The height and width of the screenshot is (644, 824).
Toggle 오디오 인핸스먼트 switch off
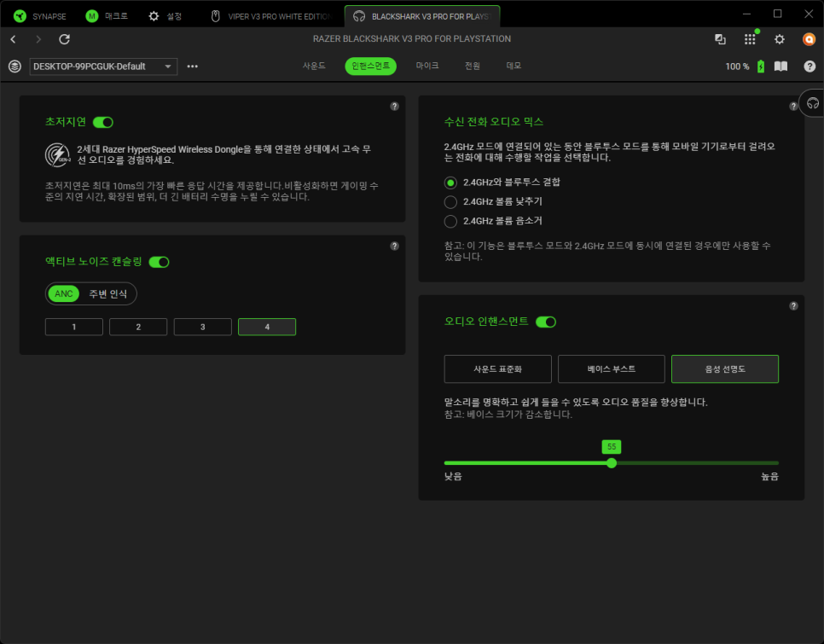(546, 322)
